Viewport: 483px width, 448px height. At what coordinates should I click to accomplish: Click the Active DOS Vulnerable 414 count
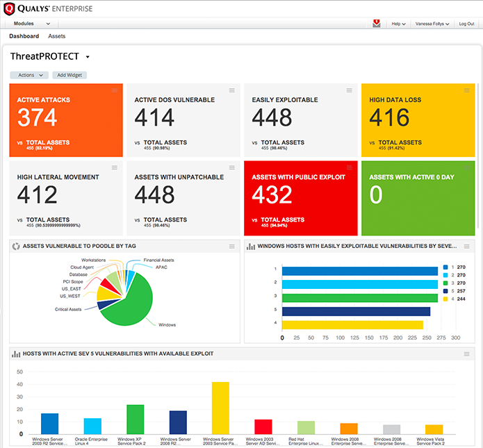click(x=155, y=117)
